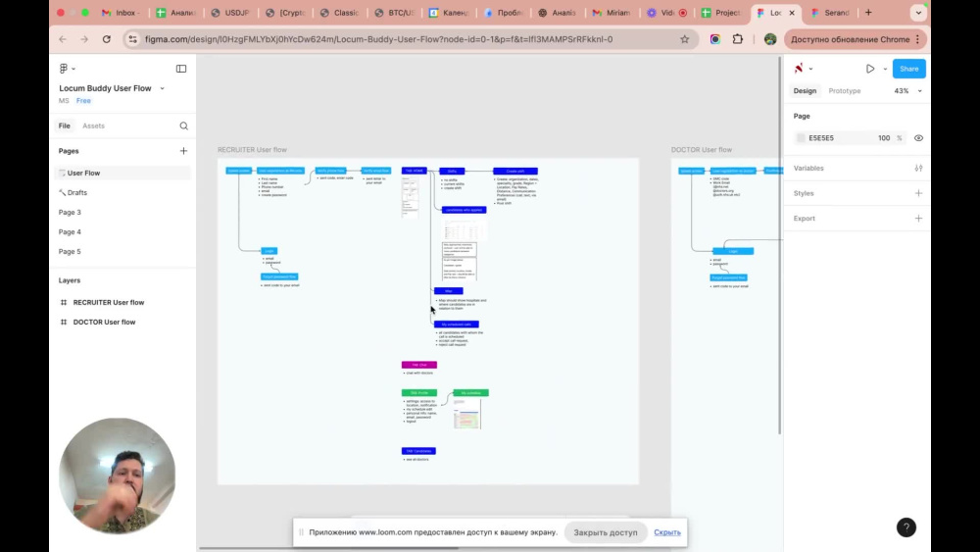Switch to the BTC/US browser tab
The width and height of the screenshot is (980, 552).
click(x=396, y=13)
